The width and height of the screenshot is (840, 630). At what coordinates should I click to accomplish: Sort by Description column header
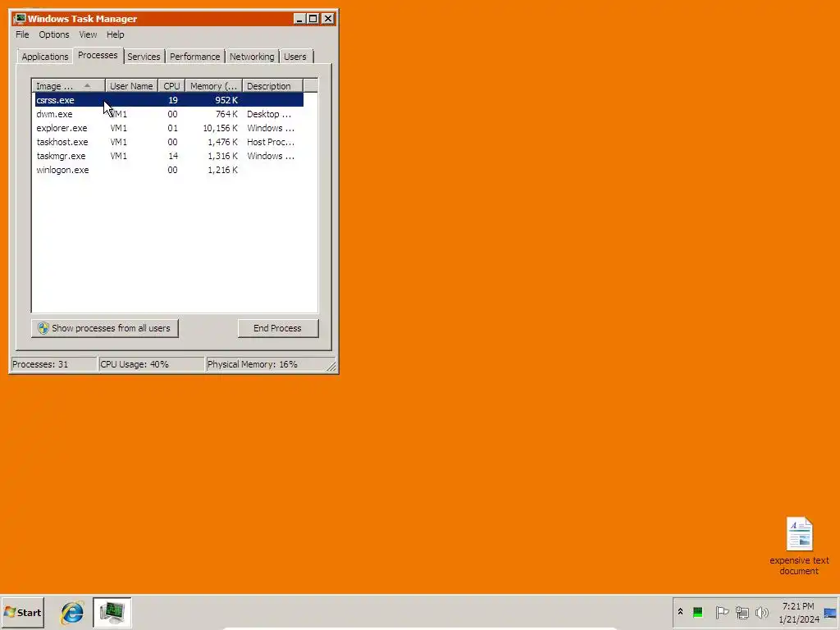(x=272, y=85)
